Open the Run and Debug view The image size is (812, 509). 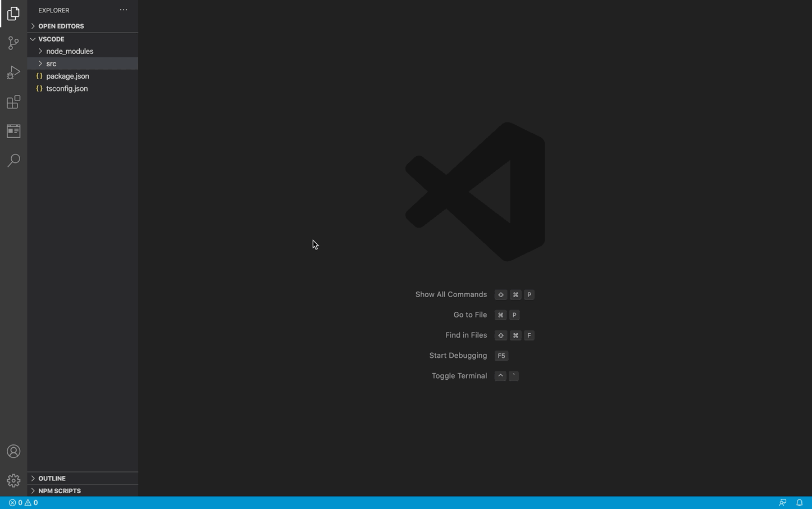click(13, 72)
